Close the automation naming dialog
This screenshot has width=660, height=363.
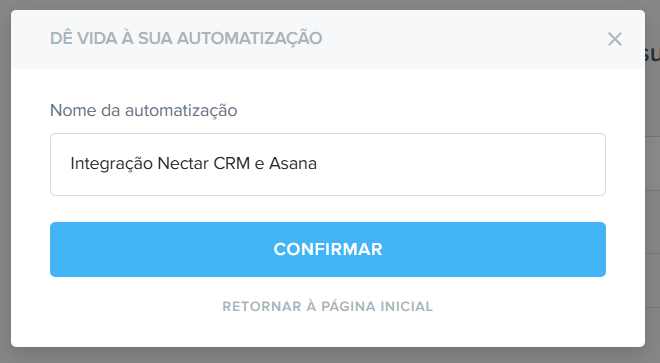tap(615, 39)
